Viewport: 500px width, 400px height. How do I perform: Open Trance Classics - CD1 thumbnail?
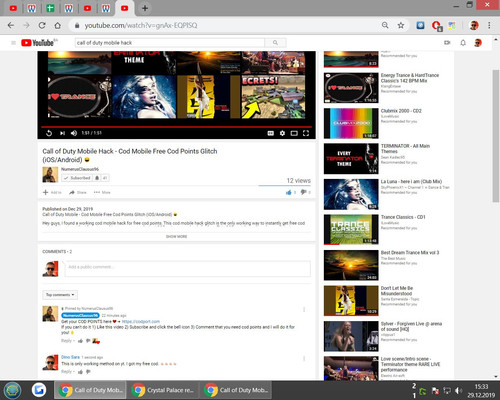point(351,229)
